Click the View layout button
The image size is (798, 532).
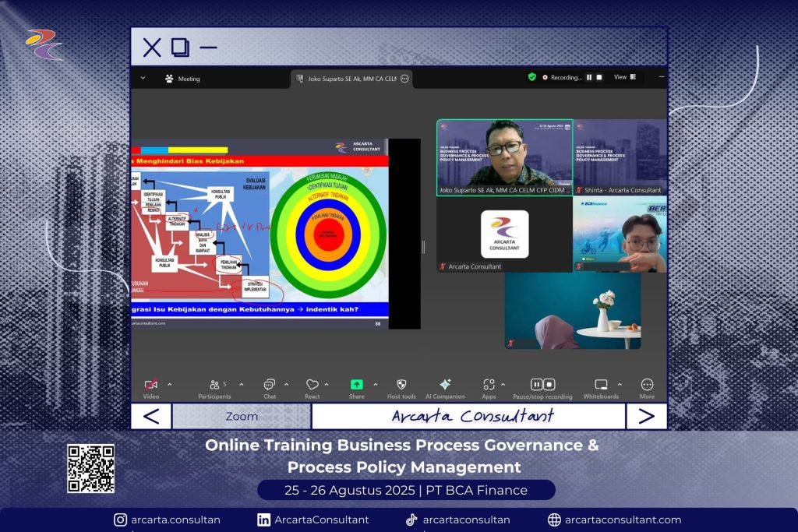pyautogui.click(x=624, y=77)
